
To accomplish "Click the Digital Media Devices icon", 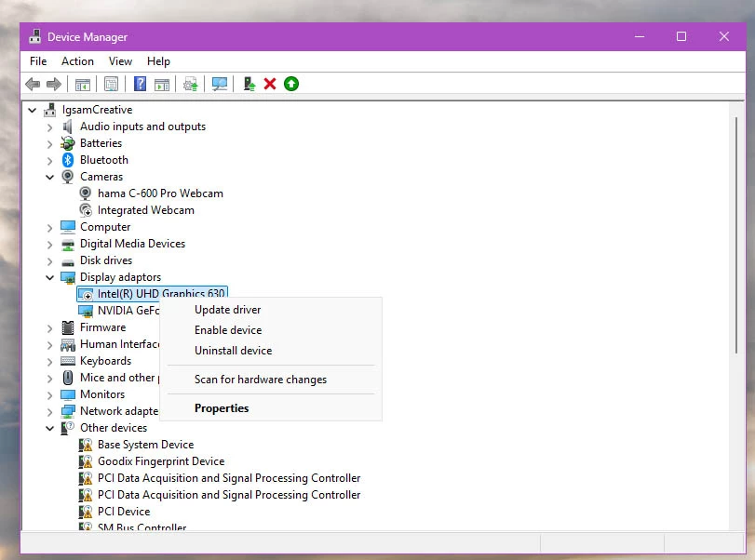I will (68, 244).
